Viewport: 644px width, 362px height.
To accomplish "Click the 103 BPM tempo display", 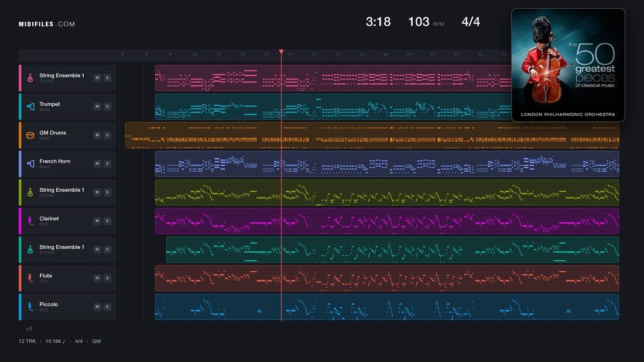I will 426,22.
